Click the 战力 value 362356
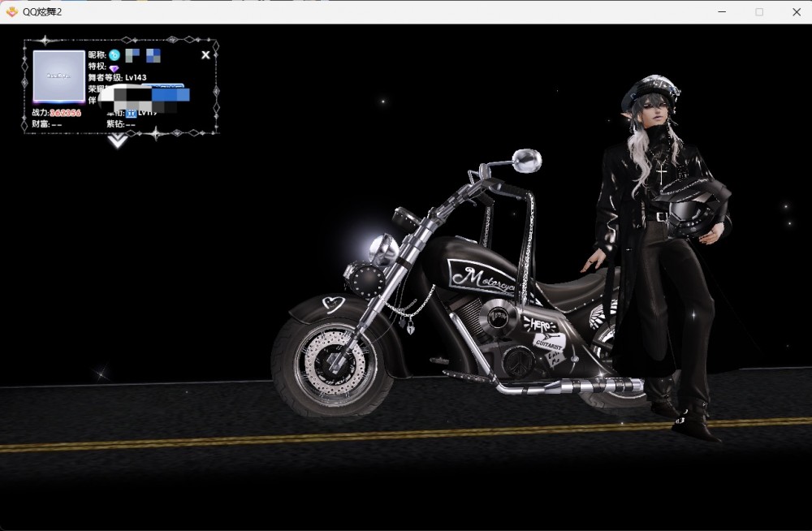Image resolution: width=812 pixels, height=531 pixels. (65, 112)
